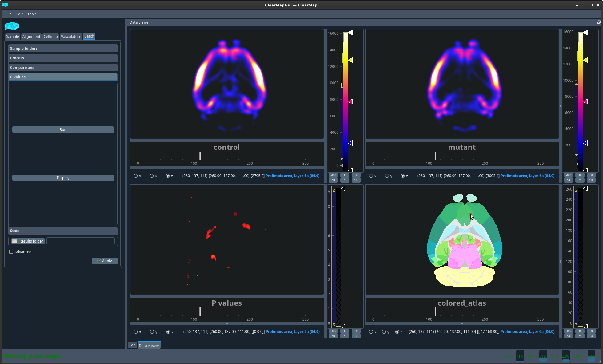Switch to the Sample tab
Image resolution: width=603 pixels, height=364 pixels.
click(x=13, y=36)
